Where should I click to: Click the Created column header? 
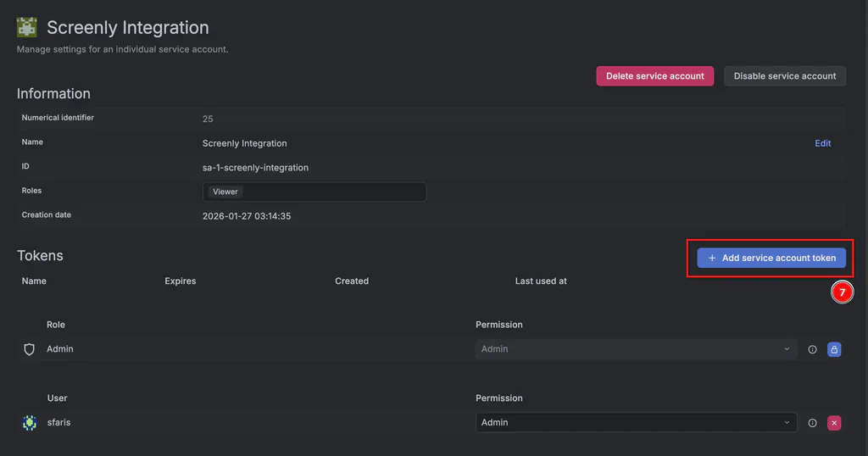point(352,281)
